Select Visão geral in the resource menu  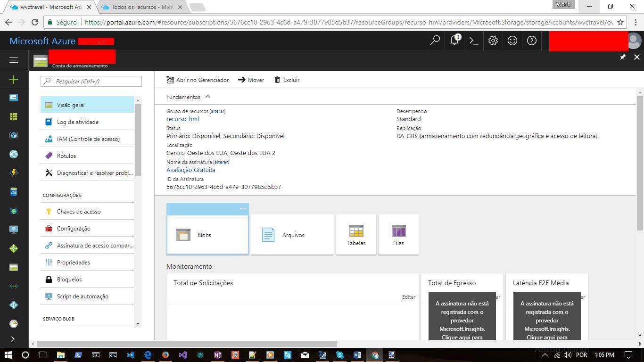pyautogui.click(x=87, y=105)
